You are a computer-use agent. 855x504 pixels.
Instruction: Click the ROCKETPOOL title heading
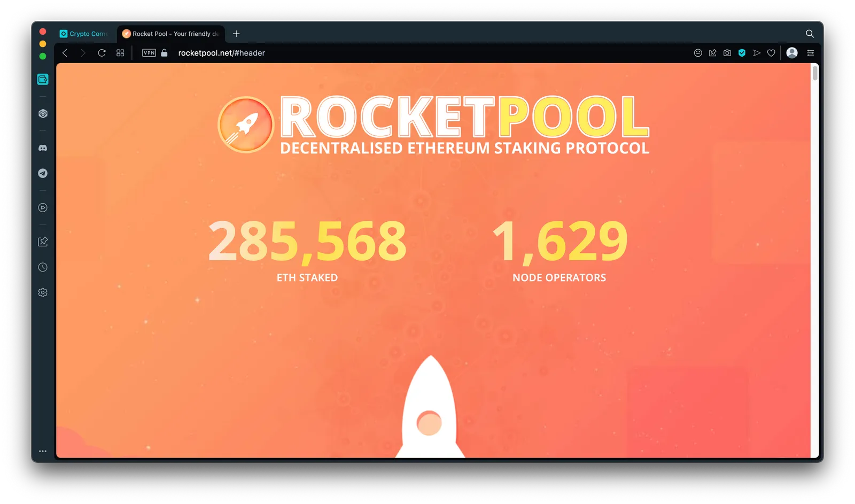465,117
